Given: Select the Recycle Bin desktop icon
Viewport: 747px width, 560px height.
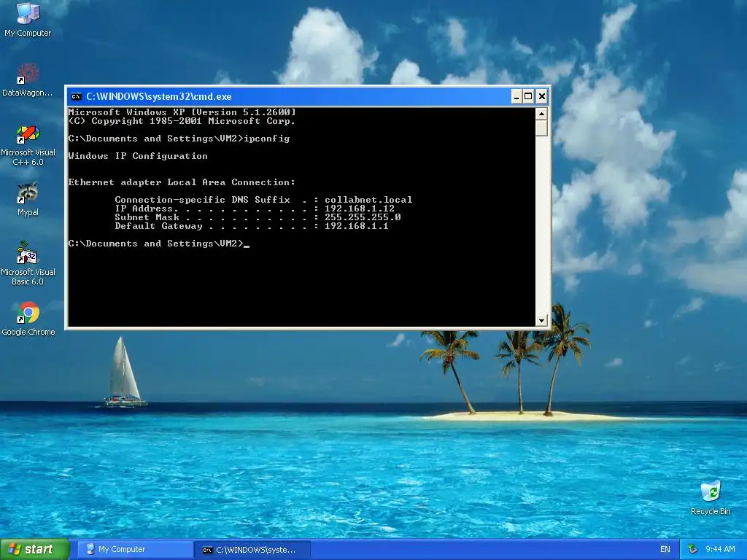Looking at the screenshot, I should (711, 498).
